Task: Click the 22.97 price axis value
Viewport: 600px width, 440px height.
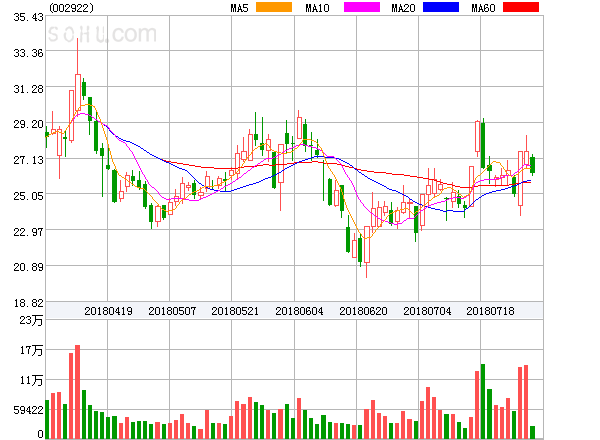Action: tap(28, 232)
